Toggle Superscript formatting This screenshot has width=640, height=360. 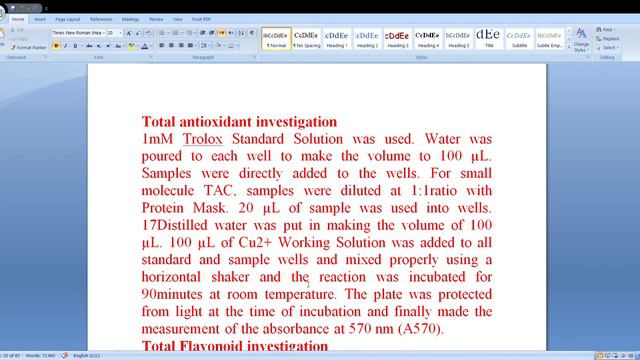pos(108,46)
